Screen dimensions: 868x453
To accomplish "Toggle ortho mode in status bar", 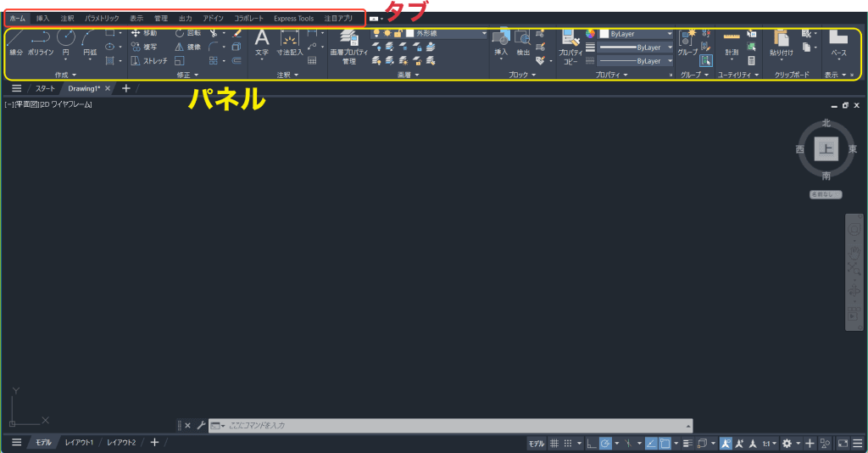I will point(591,443).
